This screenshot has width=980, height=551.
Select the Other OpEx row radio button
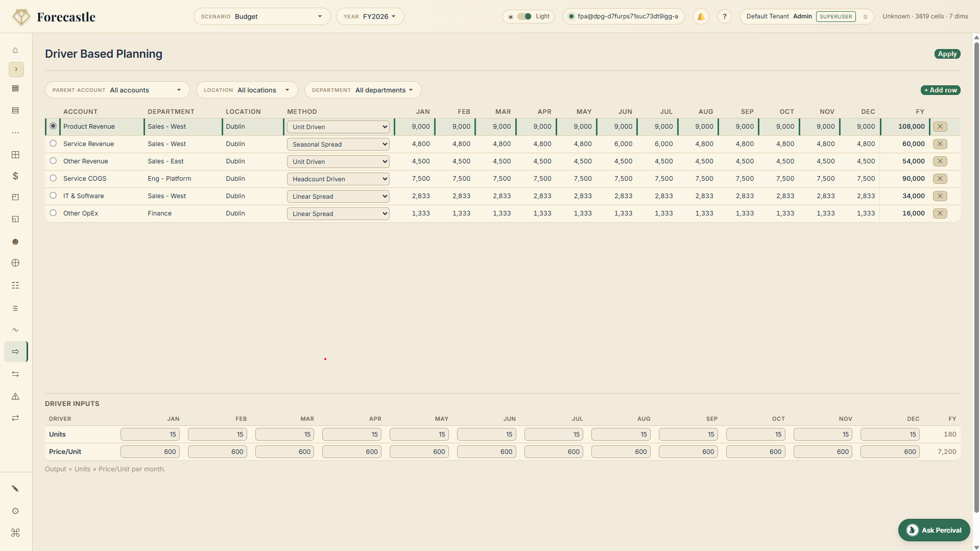click(53, 213)
